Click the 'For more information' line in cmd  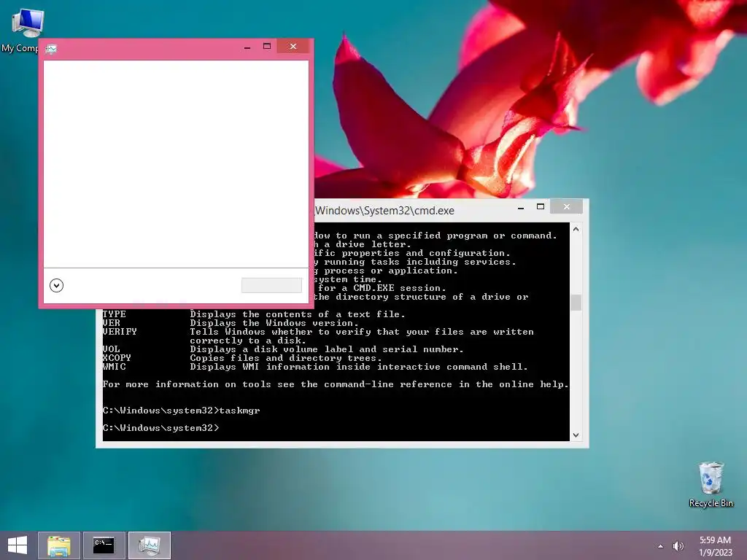point(336,384)
